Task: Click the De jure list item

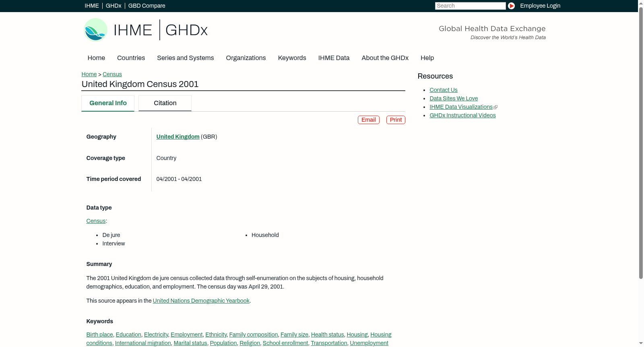Action: (111, 235)
